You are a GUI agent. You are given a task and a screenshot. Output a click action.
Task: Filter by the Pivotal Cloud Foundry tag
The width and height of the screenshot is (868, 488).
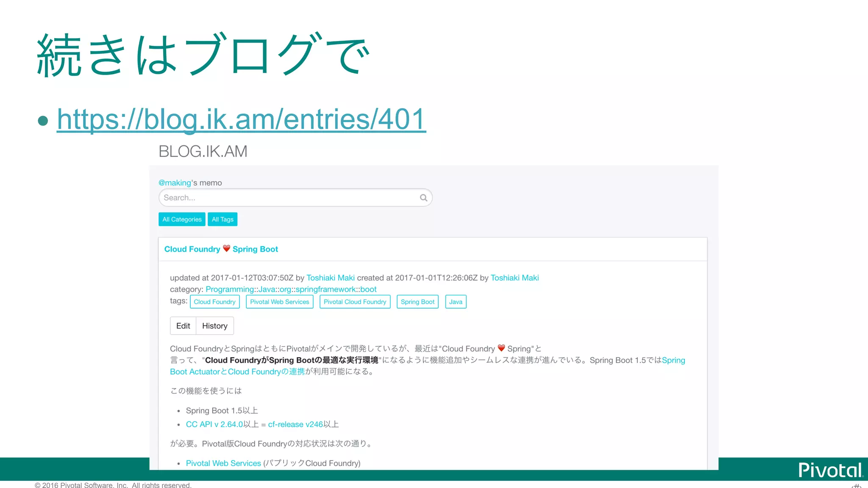coord(355,302)
